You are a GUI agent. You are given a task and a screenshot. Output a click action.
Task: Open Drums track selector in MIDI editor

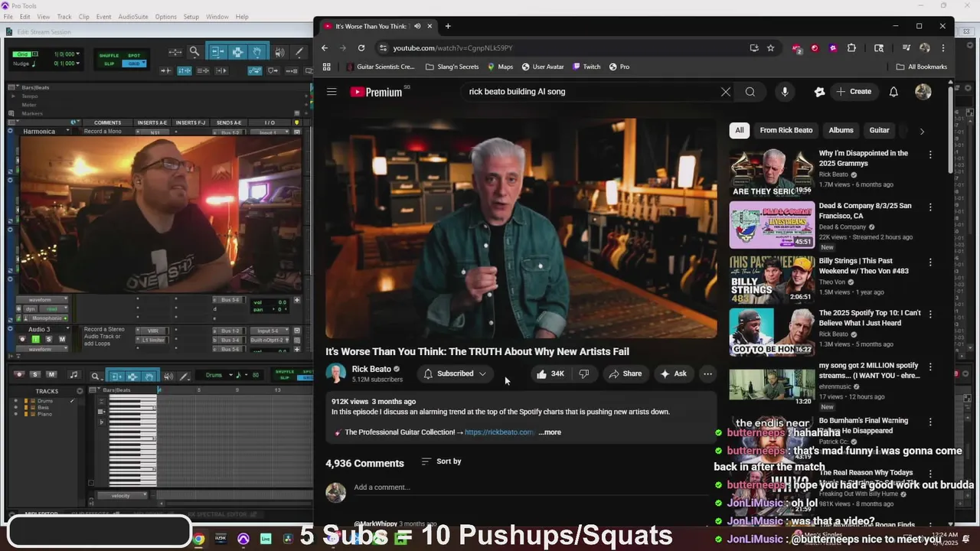[219, 375]
